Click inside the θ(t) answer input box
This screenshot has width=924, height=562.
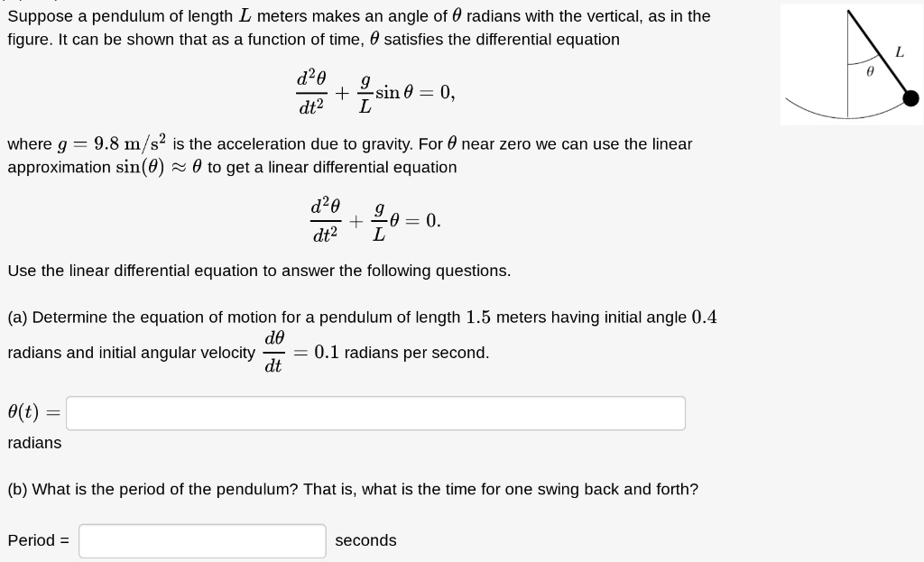pos(374,412)
